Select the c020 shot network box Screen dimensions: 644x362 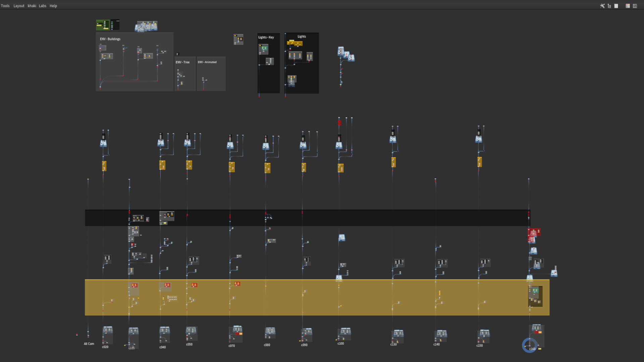[108, 335]
